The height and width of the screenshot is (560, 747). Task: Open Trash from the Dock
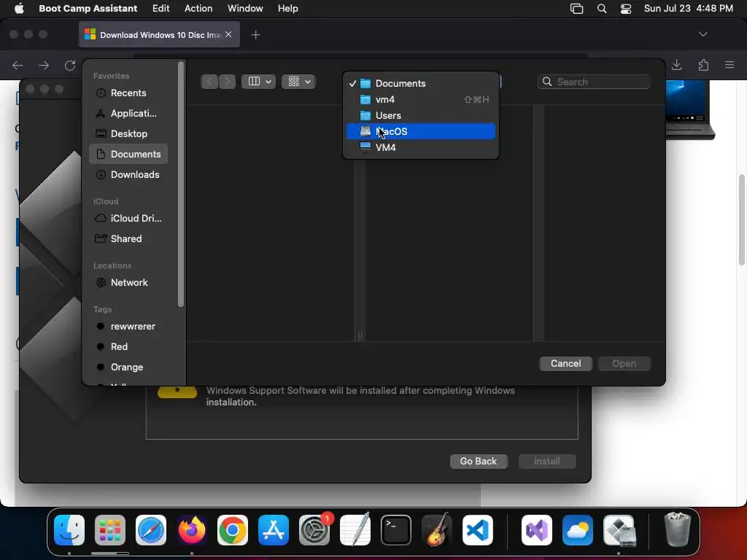pyautogui.click(x=677, y=530)
